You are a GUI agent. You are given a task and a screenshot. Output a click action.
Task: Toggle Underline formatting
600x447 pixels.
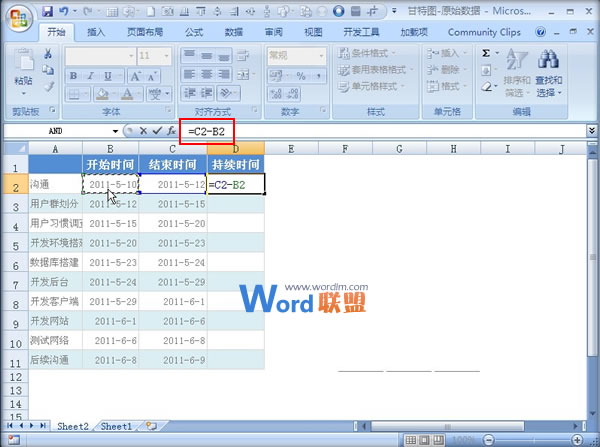[x=108, y=76]
